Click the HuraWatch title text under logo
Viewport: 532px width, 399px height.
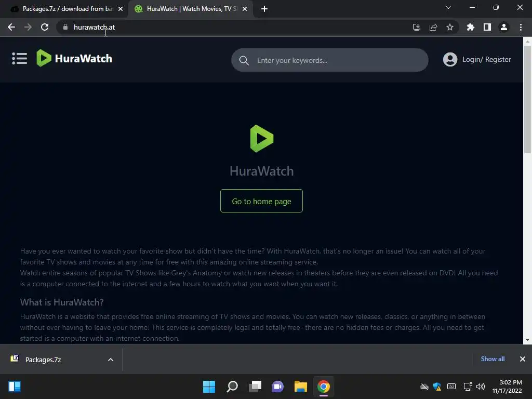pos(262,171)
